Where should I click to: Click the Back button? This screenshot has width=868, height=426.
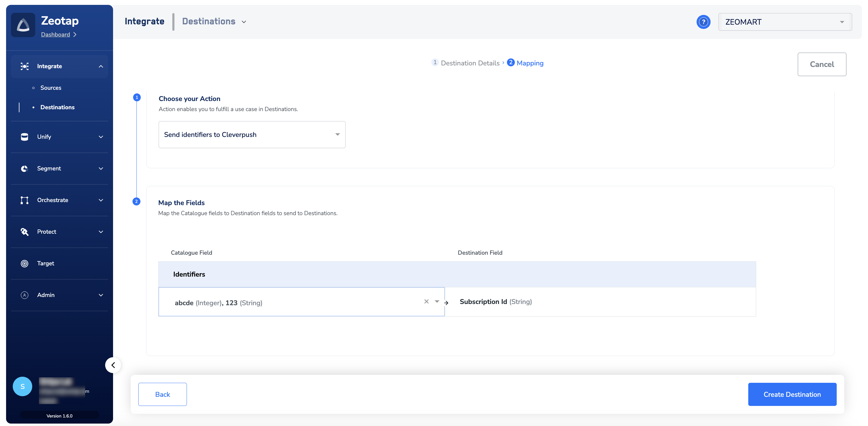pyautogui.click(x=162, y=394)
